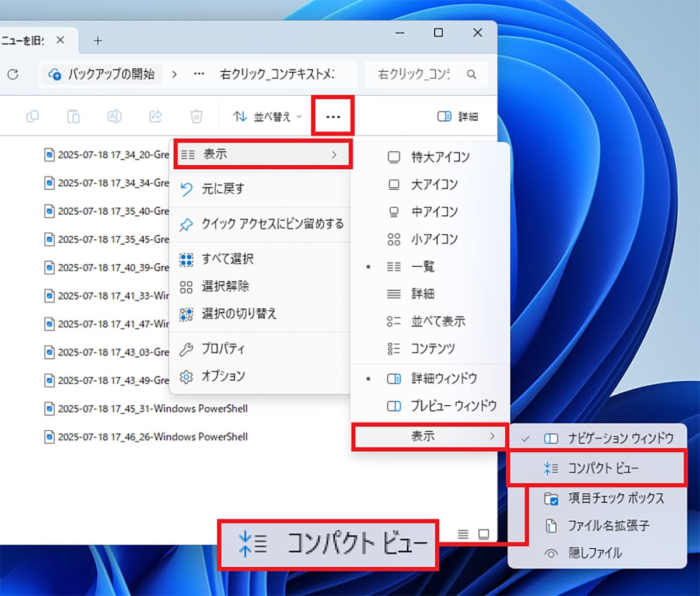Expand the 表示 submenu below プレビュー ウィンドウ

tap(430, 436)
